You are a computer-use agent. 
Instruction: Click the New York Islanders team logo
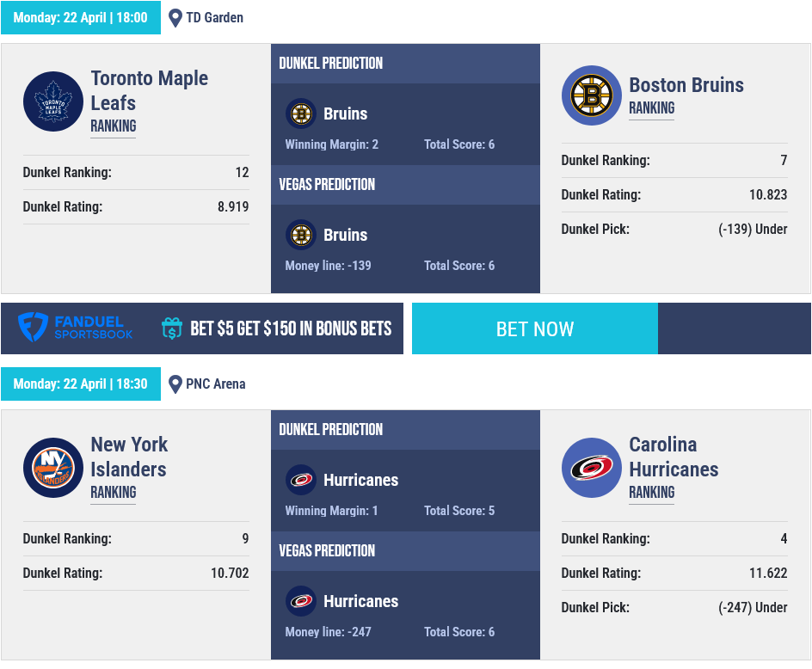click(53, 468)
